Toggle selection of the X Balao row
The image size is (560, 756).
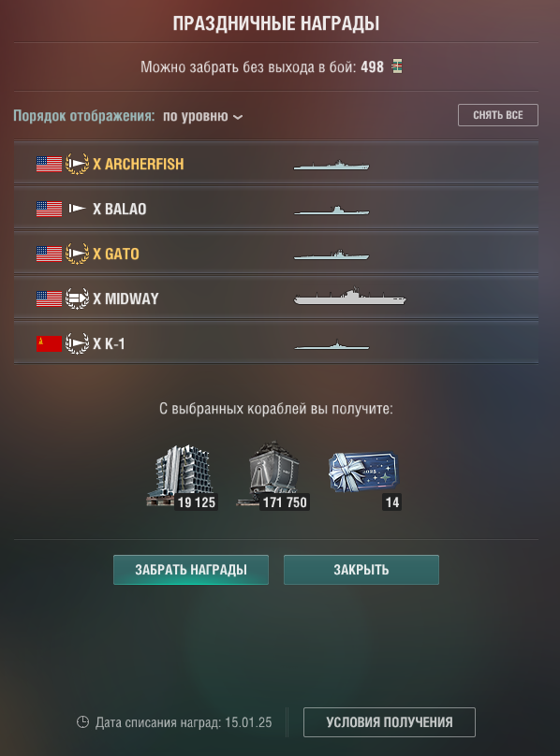[276, 209]
